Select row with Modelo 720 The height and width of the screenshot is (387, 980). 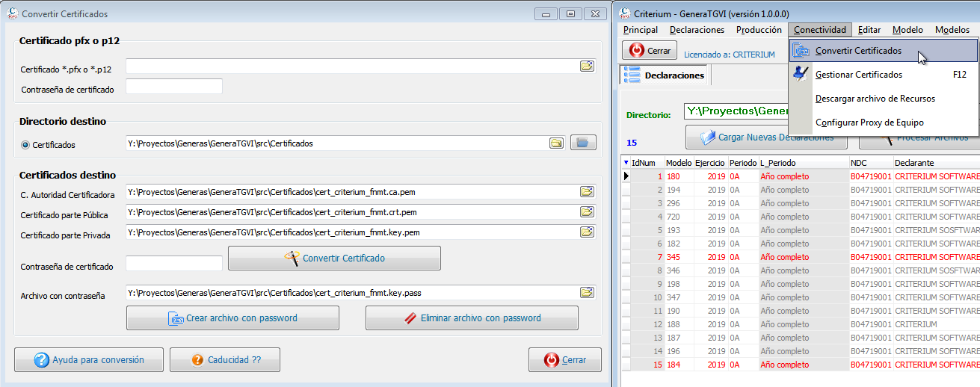(x=801, y=217)
